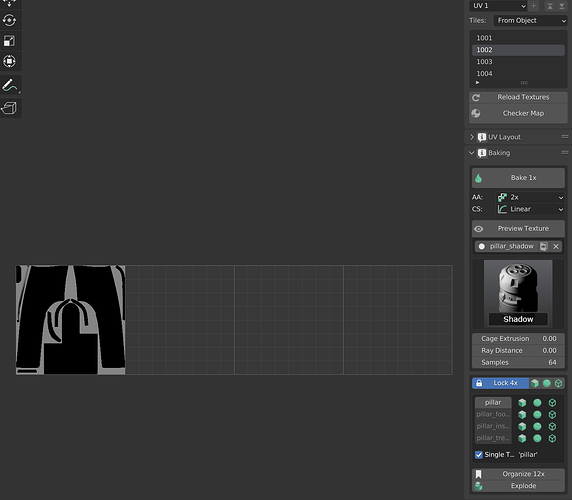Screen dimensions: 572x500
Task: Select the Scale tool icon
Action: pyautogui.click(x=9, y=41)
